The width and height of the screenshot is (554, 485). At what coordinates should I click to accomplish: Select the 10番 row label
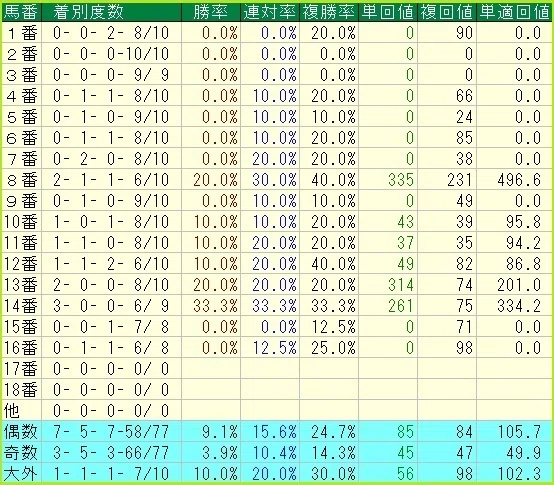tap(21, 222)
